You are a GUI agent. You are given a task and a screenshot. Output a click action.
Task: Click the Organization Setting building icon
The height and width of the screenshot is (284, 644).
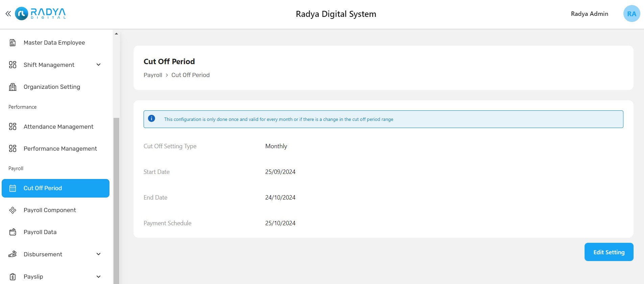pos(13,87)
